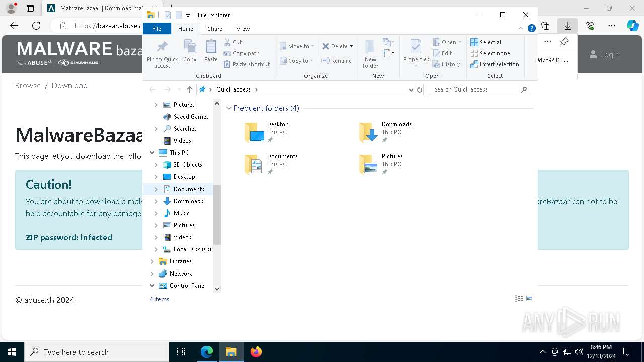Click Login link on MalwareBazaar page

click(604, 54)
